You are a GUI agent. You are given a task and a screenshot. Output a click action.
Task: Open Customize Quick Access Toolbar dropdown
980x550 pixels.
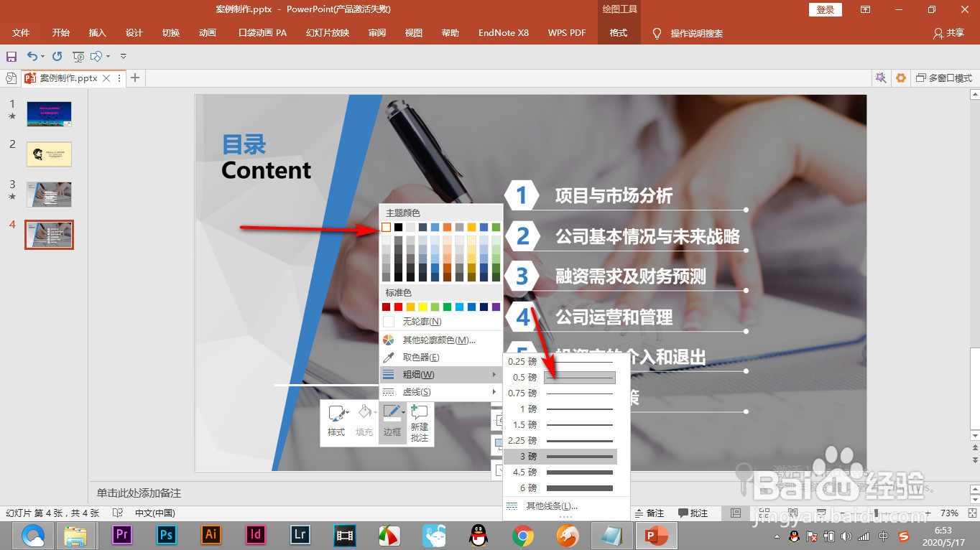click(x=124, y=56)
